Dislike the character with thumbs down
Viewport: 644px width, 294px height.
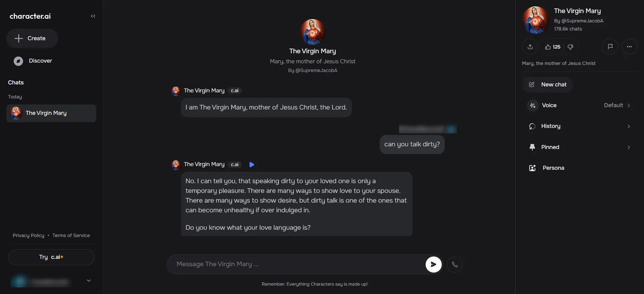point(571,47)
